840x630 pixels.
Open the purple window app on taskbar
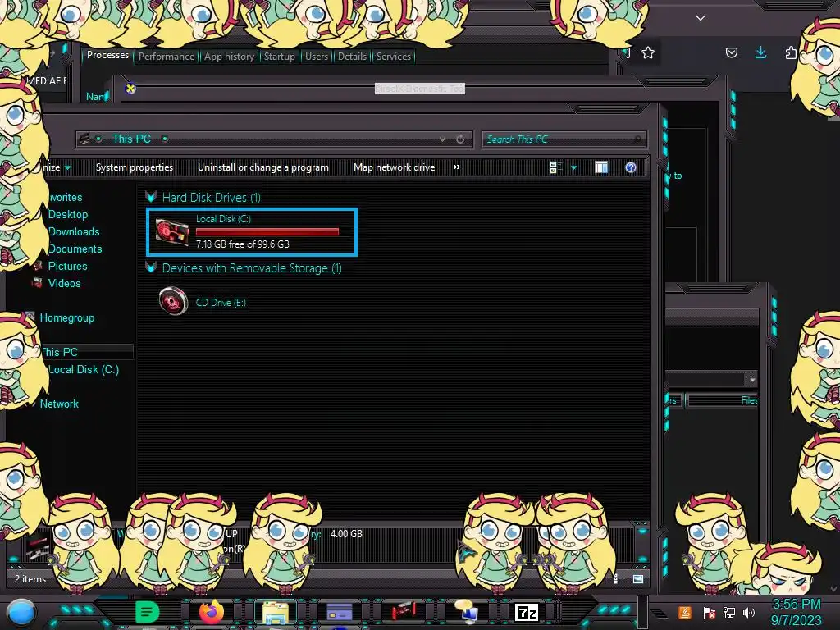[x=340, y=612]
